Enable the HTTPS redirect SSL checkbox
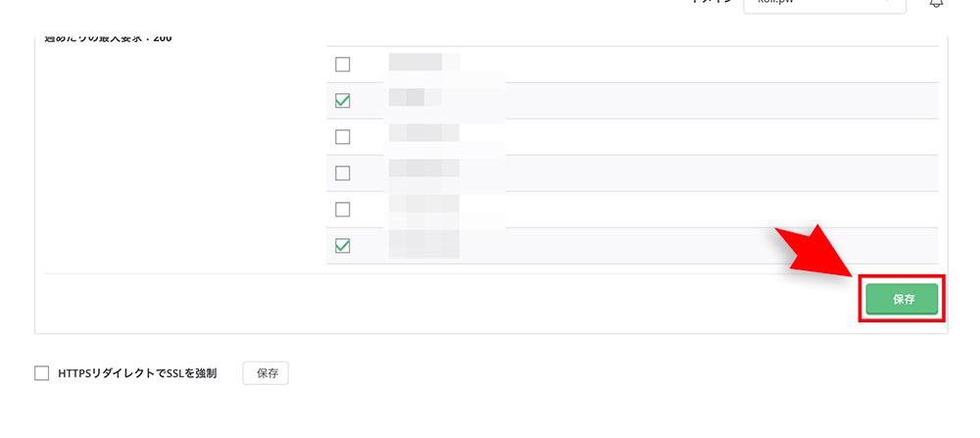This screenshot has width=980, height=438. [x=41, y=373]
